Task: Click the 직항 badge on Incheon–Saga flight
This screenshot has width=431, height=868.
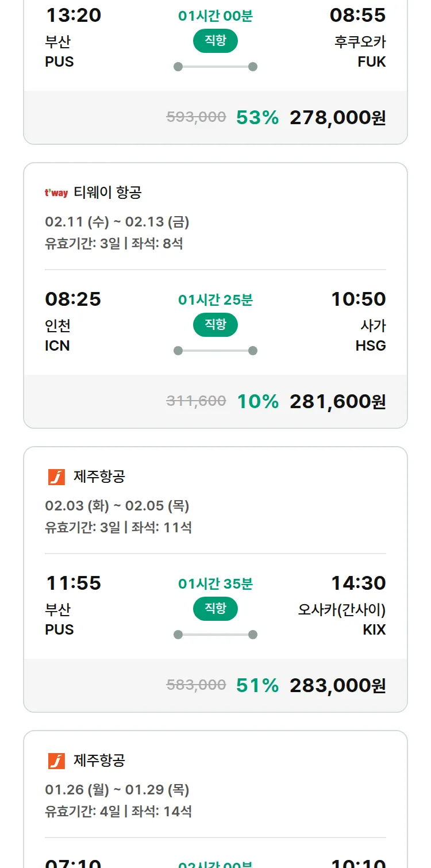Action: (x=215, y=325)
